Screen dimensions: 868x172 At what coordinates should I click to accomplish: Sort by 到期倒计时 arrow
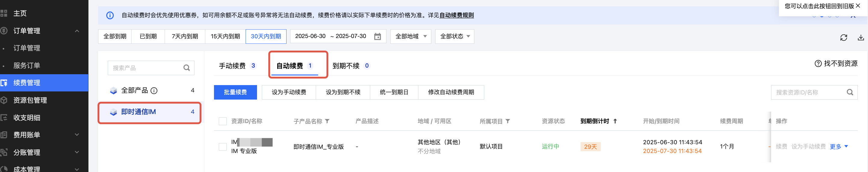[x=615, y=121]
